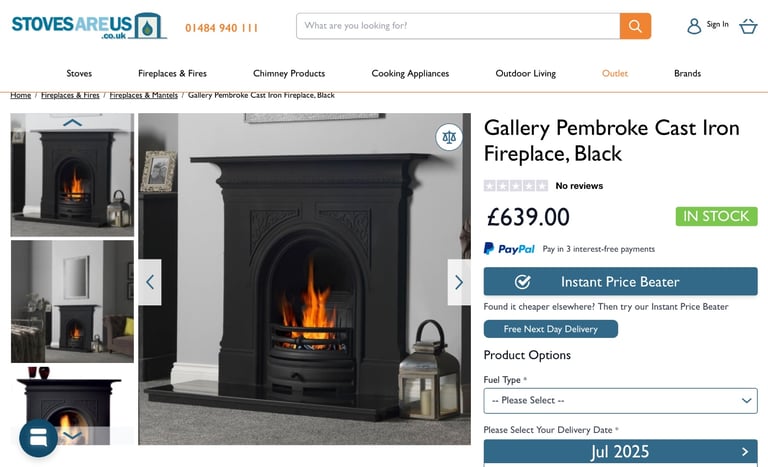Image resolution: width=768 pixels, height=467 pixels.
Task: Open the shopping basket icon
Action: (x=748, y=26)
